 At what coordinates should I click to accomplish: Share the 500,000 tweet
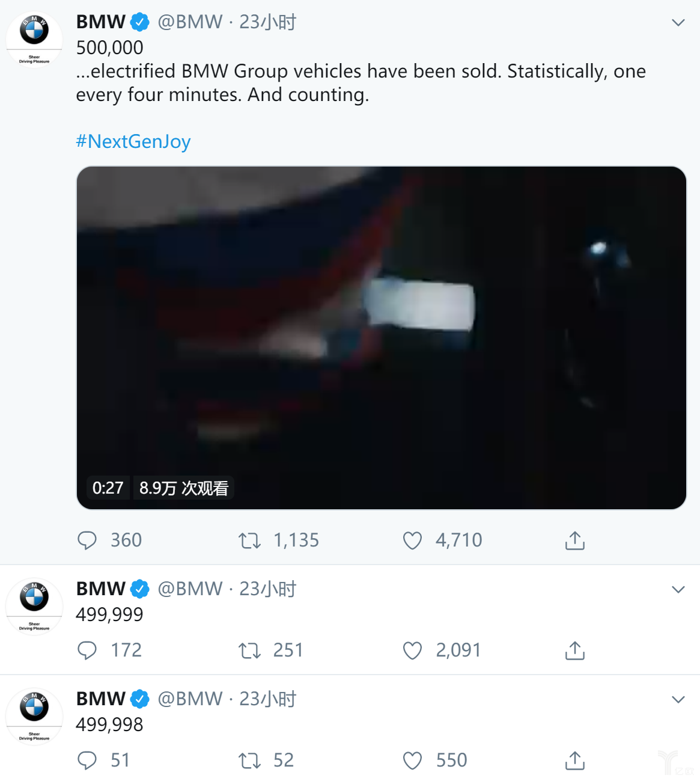[x=575, y=541]
